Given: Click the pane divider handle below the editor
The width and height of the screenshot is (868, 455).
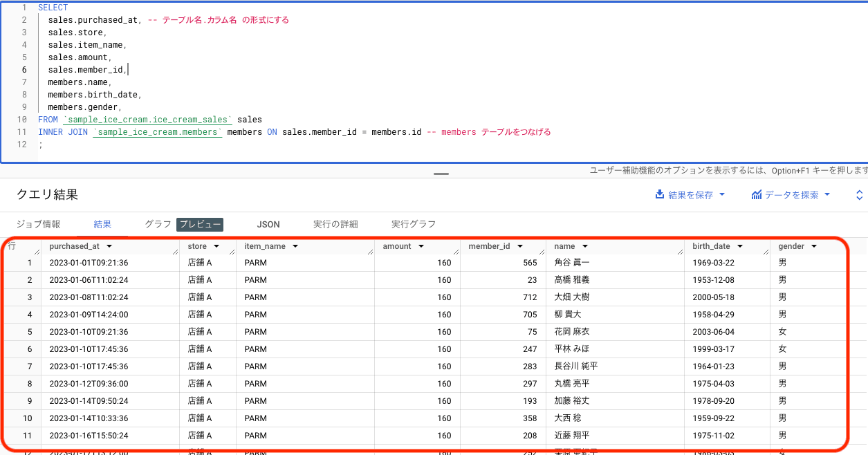Looking at the screenshot, I should click(x=441, y=174).
